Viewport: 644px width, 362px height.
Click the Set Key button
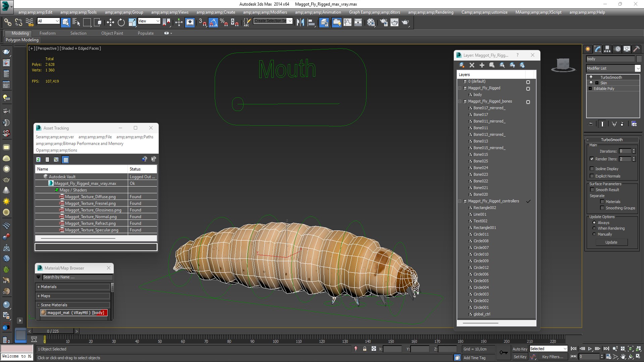pos(520,357)
